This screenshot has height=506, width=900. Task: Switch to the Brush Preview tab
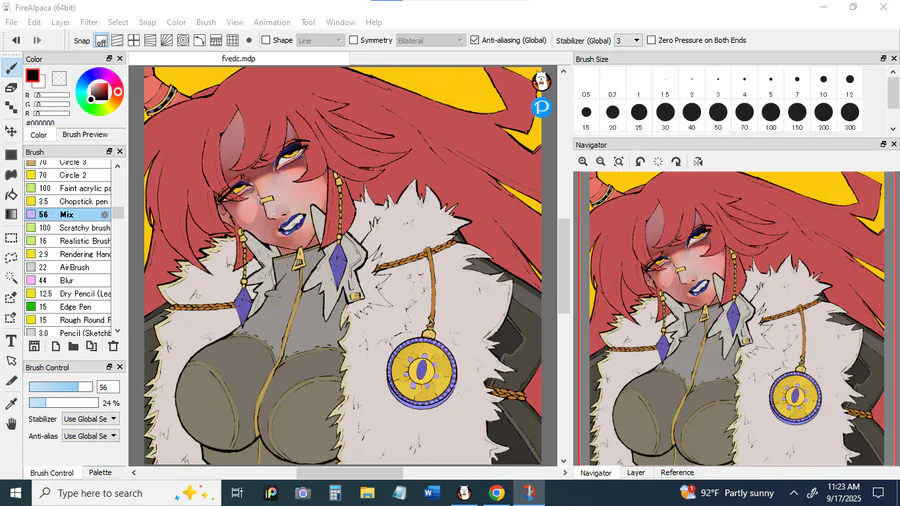(85, 134)
